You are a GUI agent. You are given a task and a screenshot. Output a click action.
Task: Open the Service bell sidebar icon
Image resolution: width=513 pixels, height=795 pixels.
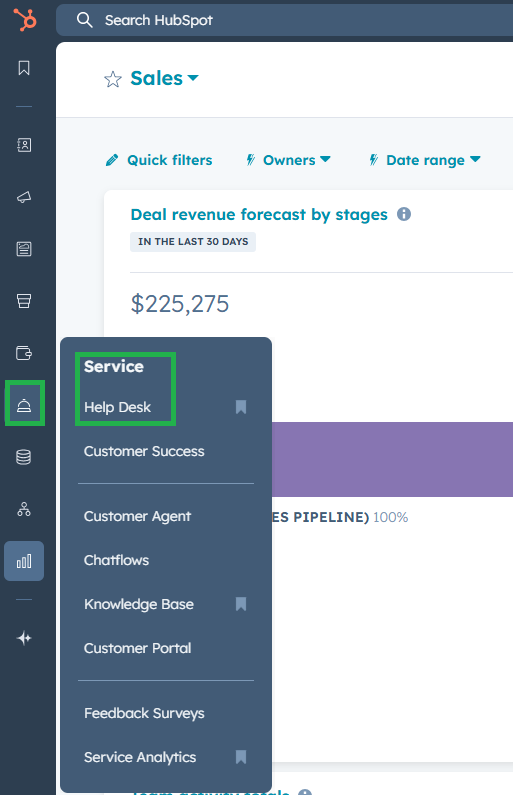click(24, 405)
